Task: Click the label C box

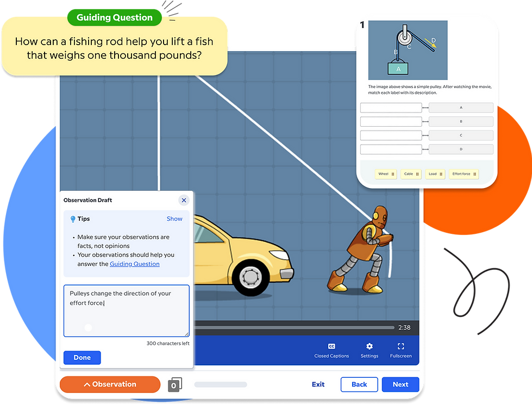Action: (461, 135)
